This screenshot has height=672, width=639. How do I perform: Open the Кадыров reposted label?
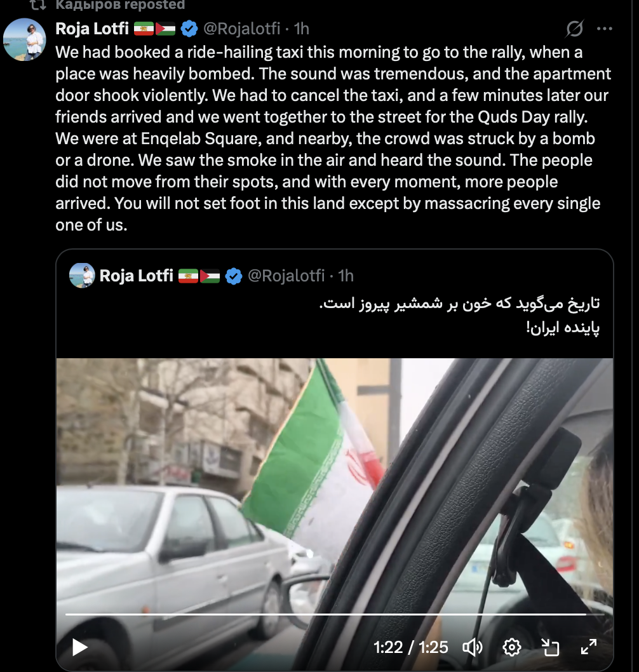[x=120, y=4]
